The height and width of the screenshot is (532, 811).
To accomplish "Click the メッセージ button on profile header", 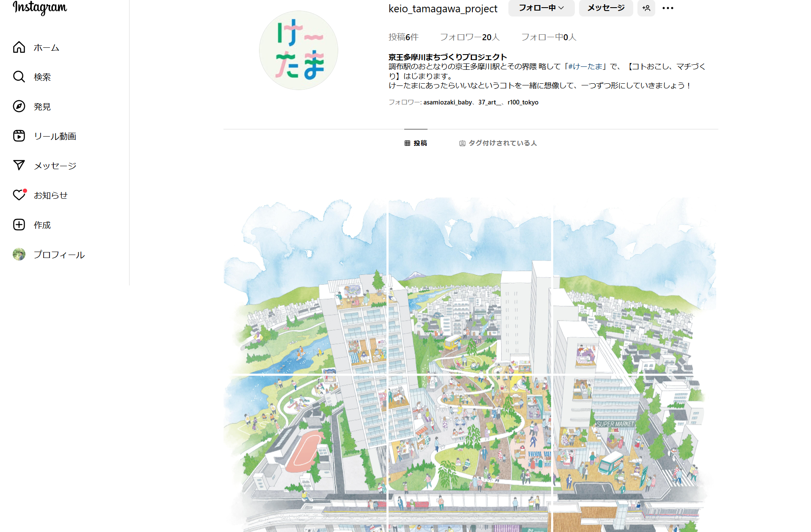I will coord(606,8).
